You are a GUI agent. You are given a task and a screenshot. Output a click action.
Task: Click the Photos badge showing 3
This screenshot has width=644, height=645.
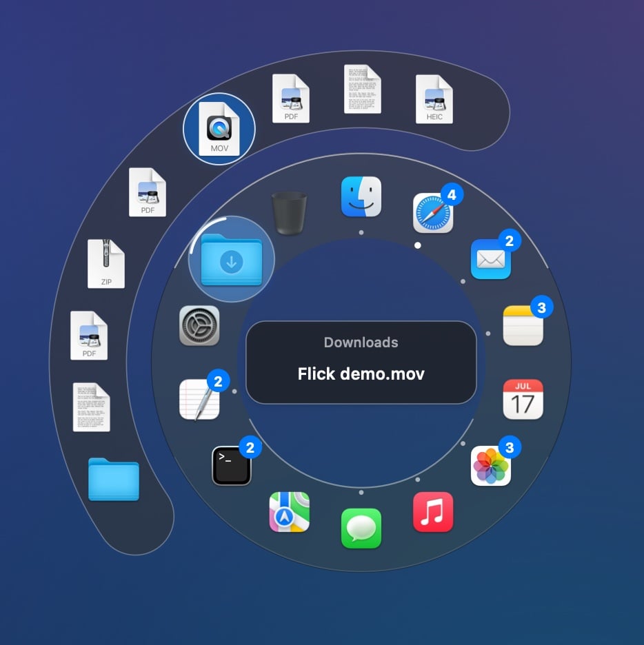[x=510, y=447]
